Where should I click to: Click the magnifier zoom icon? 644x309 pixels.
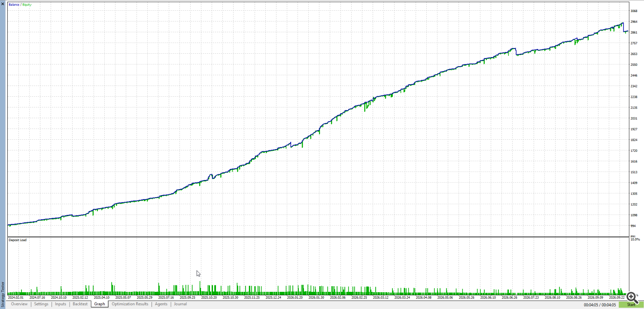(632, 297)
